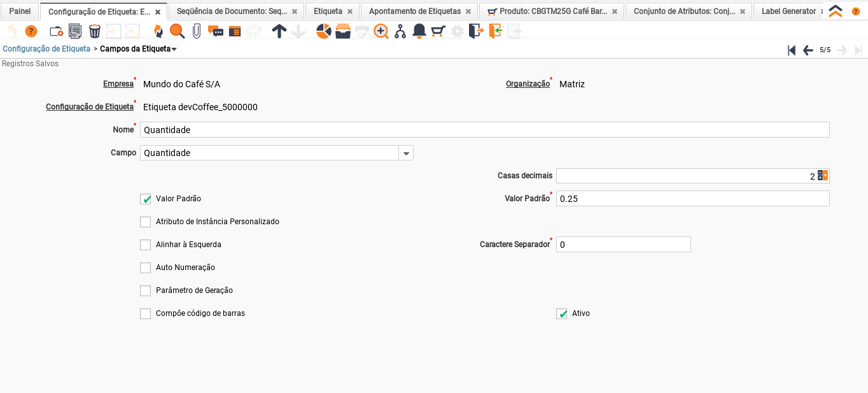
Task: Click the Casas decimais calculator stepper button
Action: point(823,176)
